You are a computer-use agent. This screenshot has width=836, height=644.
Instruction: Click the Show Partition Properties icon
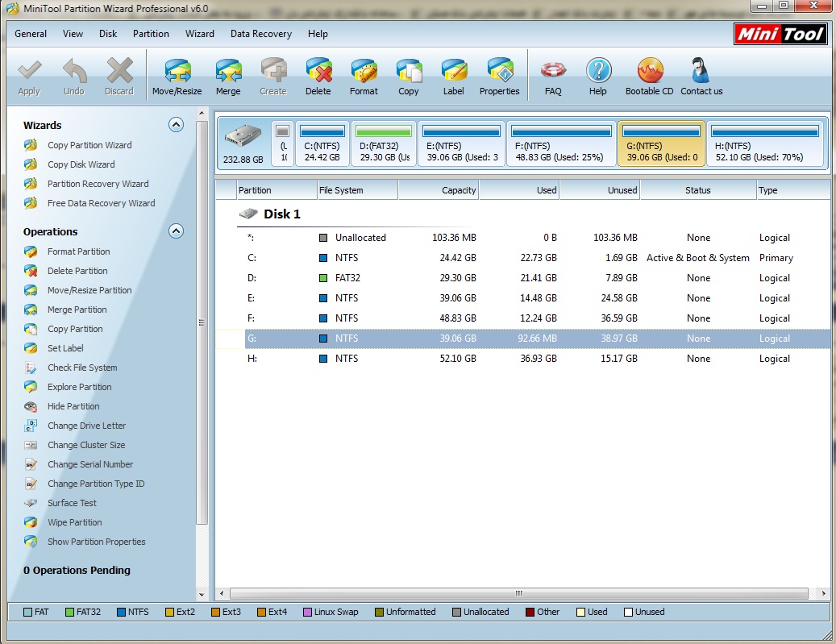click(x=31, y=542)
